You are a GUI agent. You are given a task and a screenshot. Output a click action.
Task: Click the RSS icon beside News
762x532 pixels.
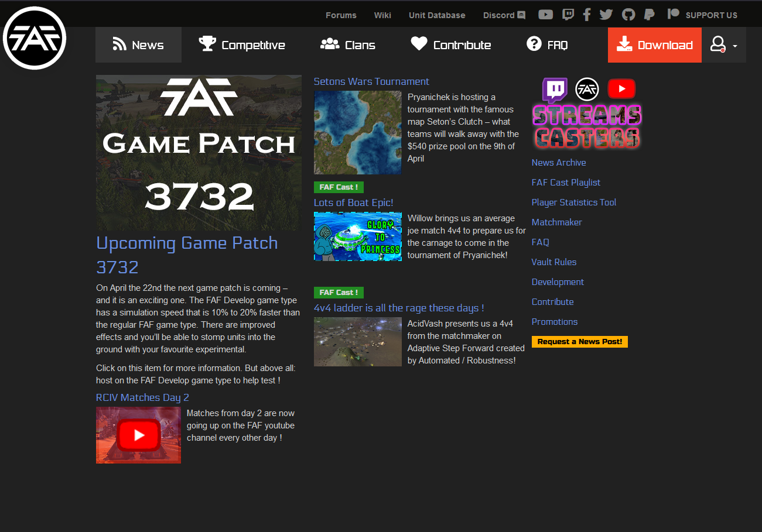119,44
